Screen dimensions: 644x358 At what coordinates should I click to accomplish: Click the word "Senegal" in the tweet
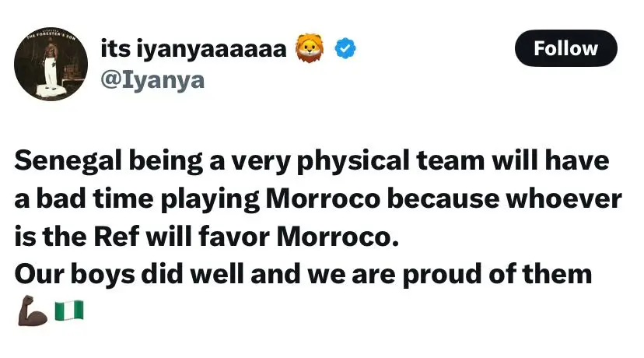point(66,162)
